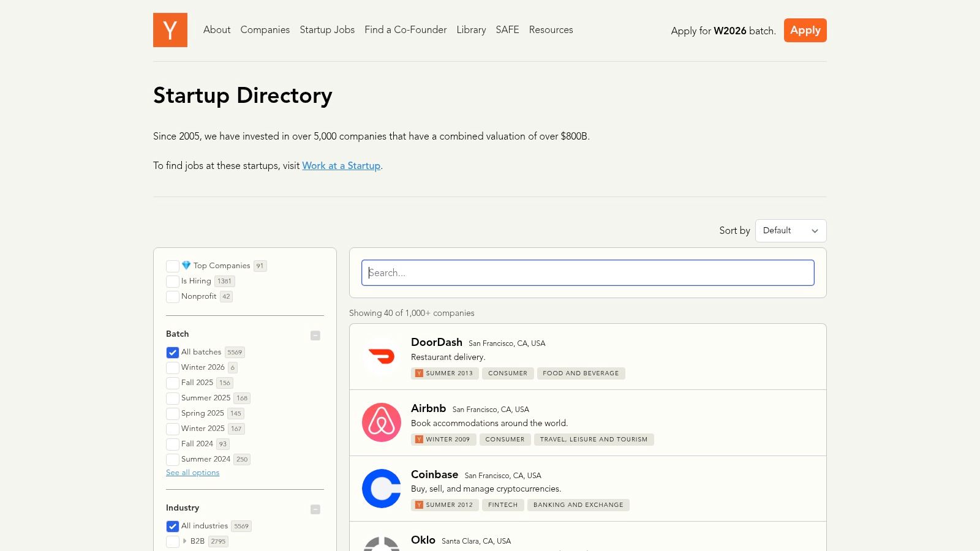The height and width of the screenshot is (551, 980).
Task: Enable the Top Companies filter
Action: point(172,266)
